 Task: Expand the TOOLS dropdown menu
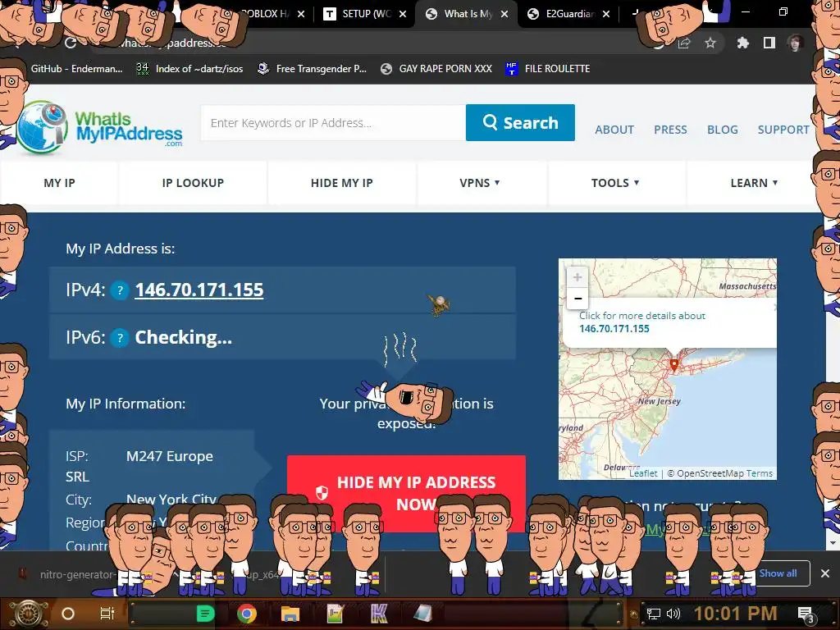[x=615, y=183]
